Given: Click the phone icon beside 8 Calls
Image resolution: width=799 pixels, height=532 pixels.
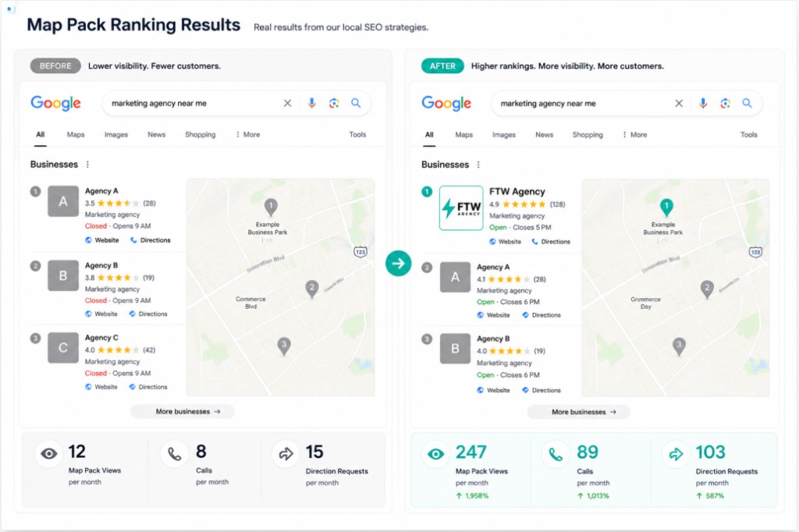Looking at the screenshot, I should [174, 453].
